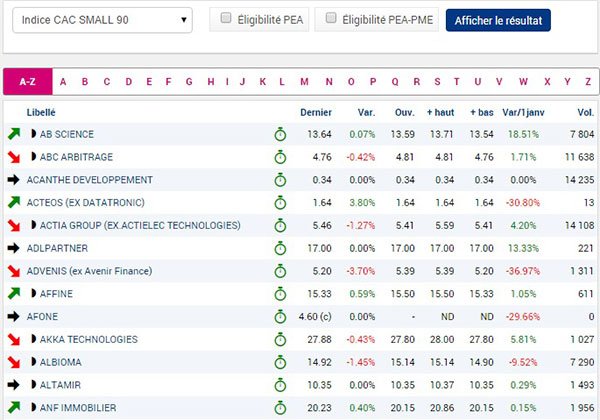Click the -1.45% variation for ALBIOMA
Viewport: 600px width, 420px height.
tap(360, 362)
